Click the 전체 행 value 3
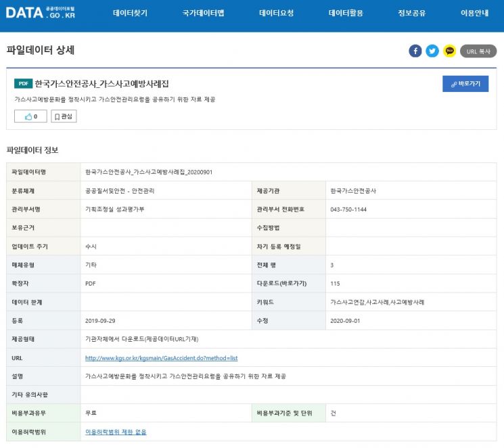The height and width of the screenshot is (448, 504). pos(332,265)
